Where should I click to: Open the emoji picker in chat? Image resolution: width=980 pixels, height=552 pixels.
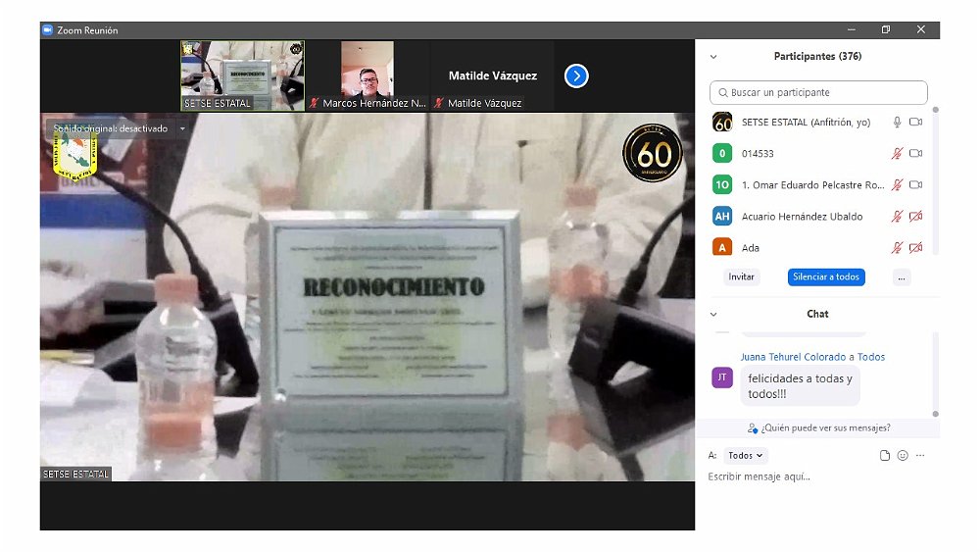coord(903,456)
